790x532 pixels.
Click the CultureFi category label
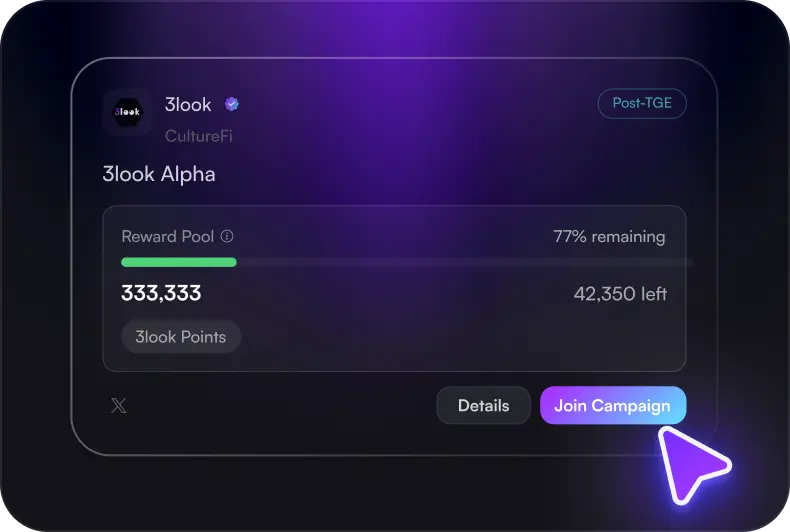[198, 135]
